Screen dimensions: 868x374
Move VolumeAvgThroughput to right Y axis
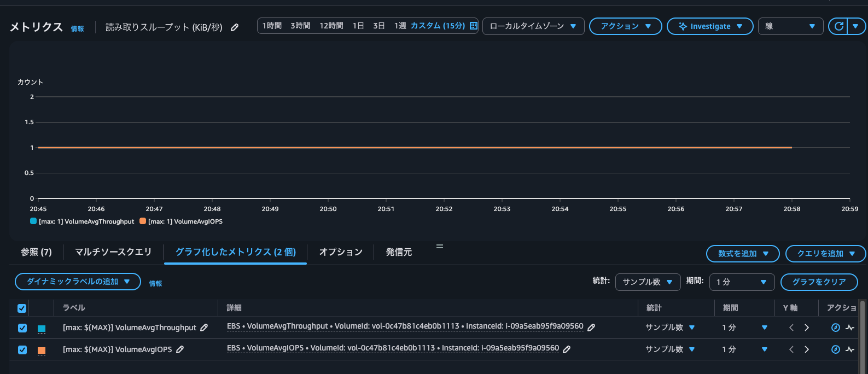807,328
